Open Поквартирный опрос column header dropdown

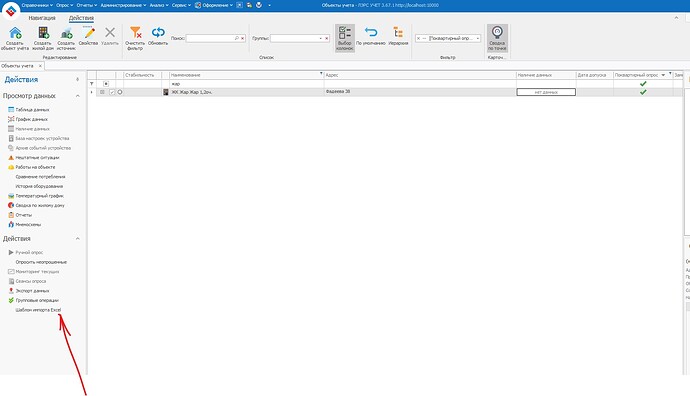[663, 75]
